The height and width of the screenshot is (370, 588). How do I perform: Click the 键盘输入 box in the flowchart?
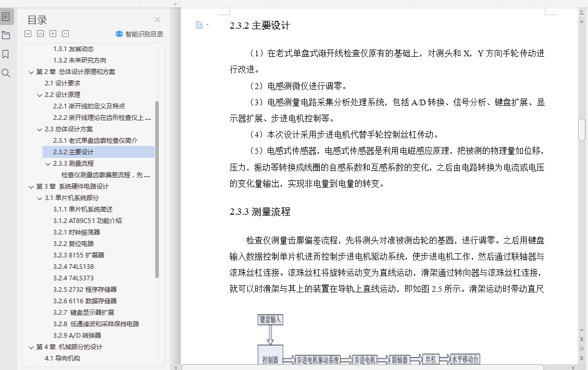click(x=270, y=320)
